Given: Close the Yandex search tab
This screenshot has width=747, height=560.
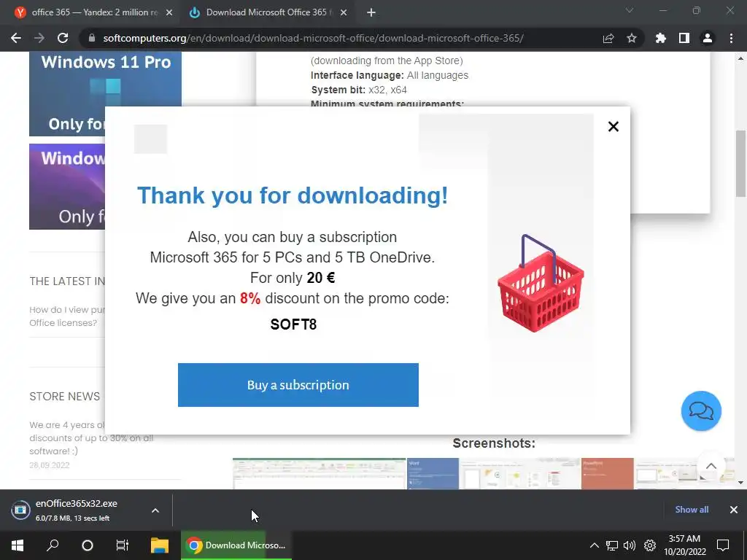Looking at the screenshot, I should (x=169, y=13).
